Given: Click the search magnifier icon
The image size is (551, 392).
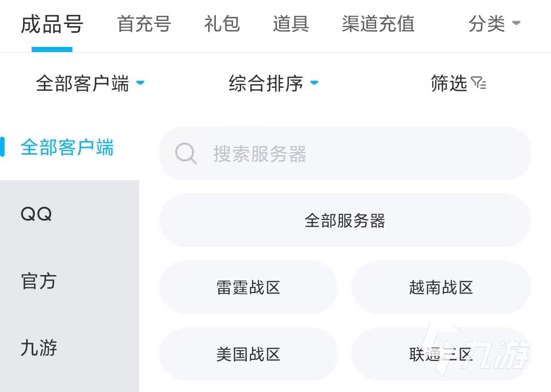Looking at the screenshot, I should pos(186,153).
